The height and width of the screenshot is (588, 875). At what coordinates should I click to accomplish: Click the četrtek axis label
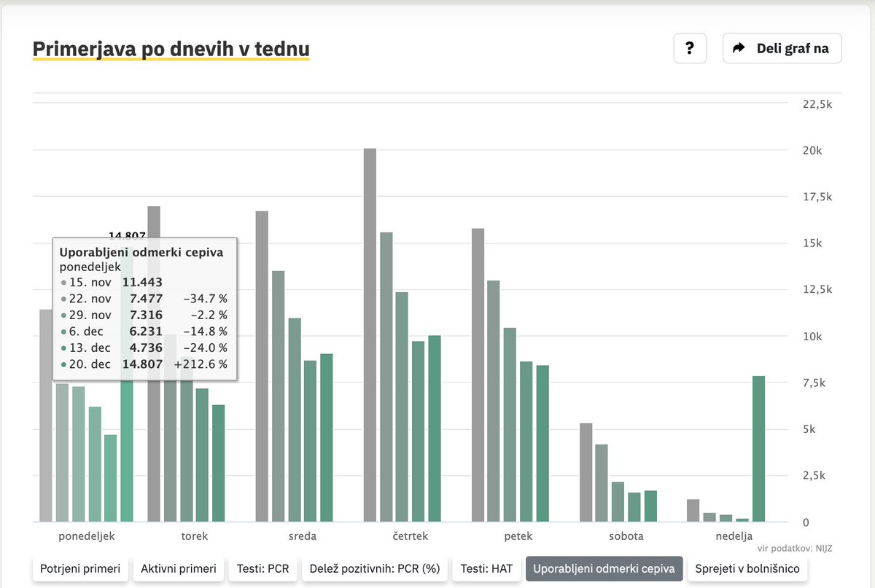pyautogui.click(x=411, y=536)
